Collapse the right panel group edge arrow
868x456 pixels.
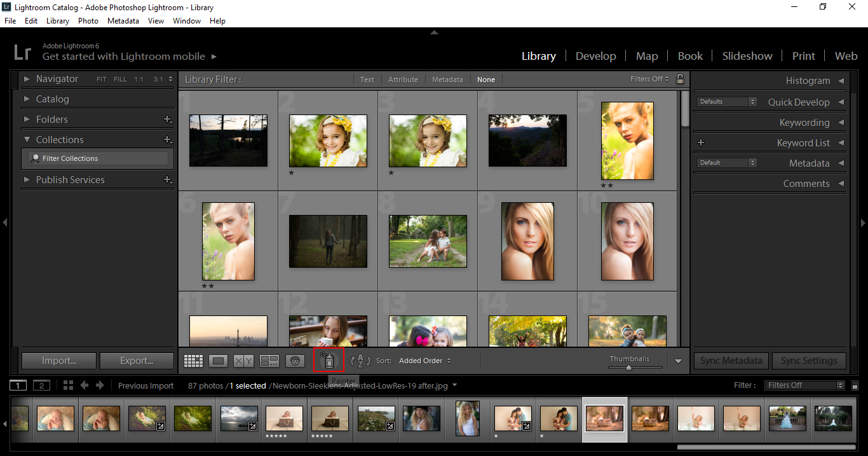[863, 223]
